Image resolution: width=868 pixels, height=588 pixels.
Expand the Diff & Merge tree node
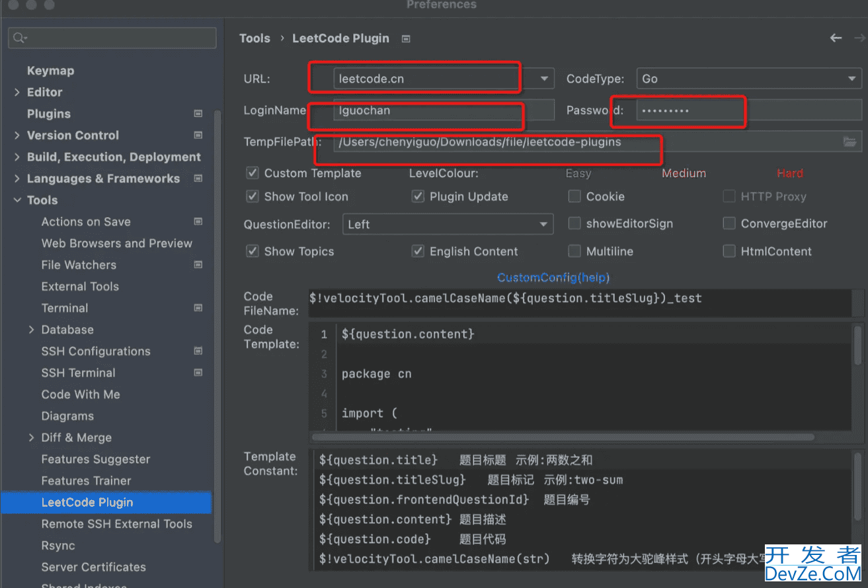point(31,437)
